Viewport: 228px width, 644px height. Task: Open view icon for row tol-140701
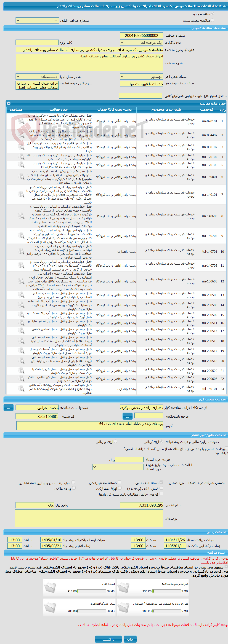21,252
